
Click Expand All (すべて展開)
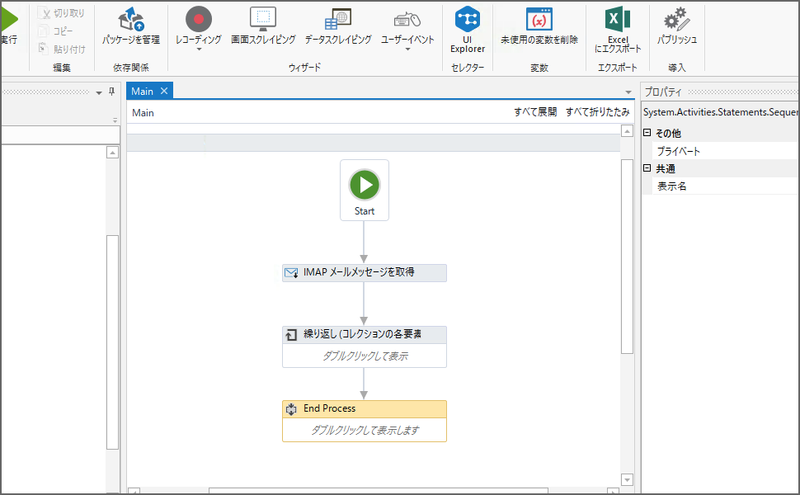click(535, 112)
